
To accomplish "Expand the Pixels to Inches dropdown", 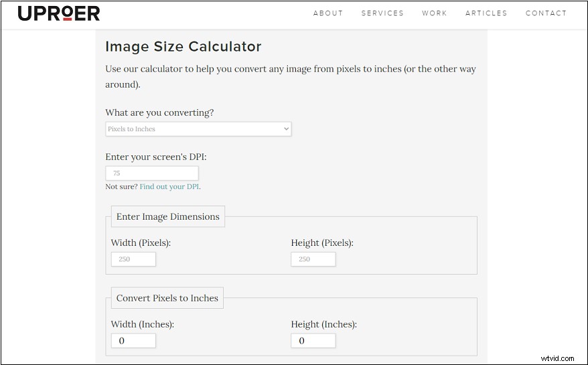I will [x=198, y=129].
